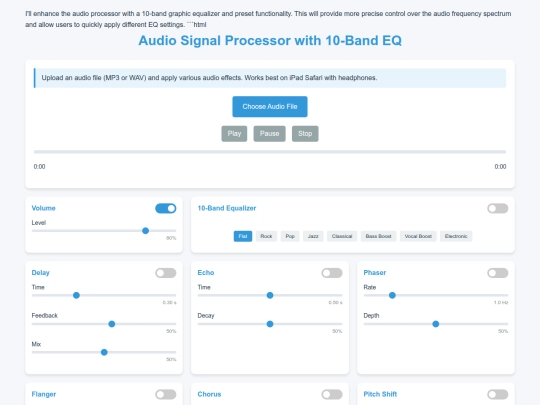The image size is (540, 405).
Task: Click the Delay panel heading
Action: (41, 272)
